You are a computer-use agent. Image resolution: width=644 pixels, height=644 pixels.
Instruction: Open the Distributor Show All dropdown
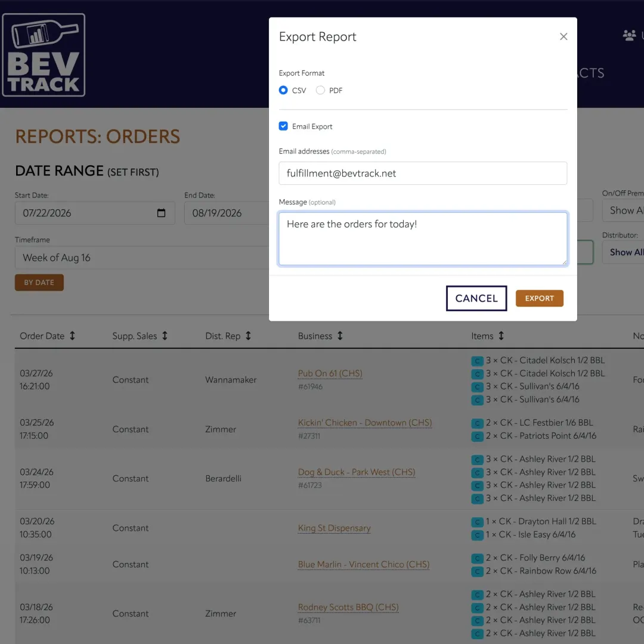623,252
